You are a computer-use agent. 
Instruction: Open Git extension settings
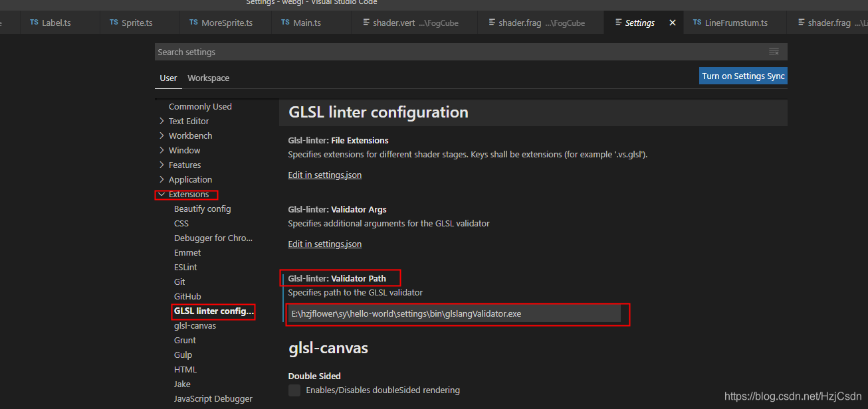click(179, 282)
